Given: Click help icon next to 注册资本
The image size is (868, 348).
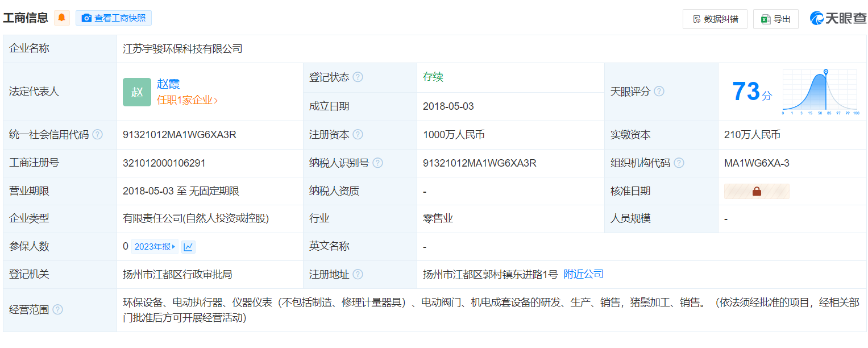Looking at the screenshot, I should 358,135.
